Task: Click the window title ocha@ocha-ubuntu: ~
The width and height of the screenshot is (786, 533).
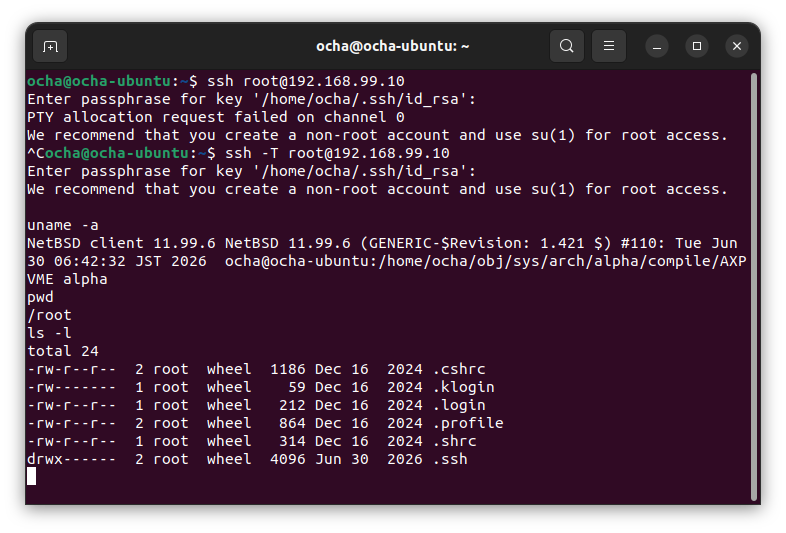Action: coord(392,46)
